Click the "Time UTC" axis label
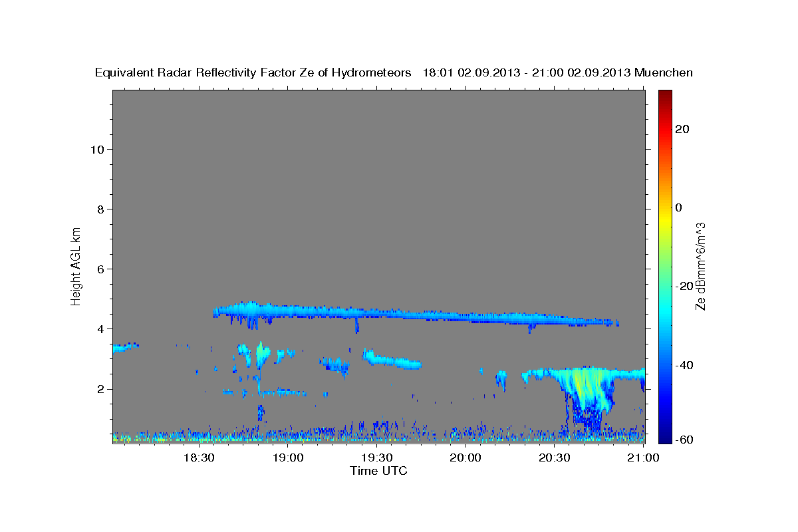 click(x=378, y=471)
